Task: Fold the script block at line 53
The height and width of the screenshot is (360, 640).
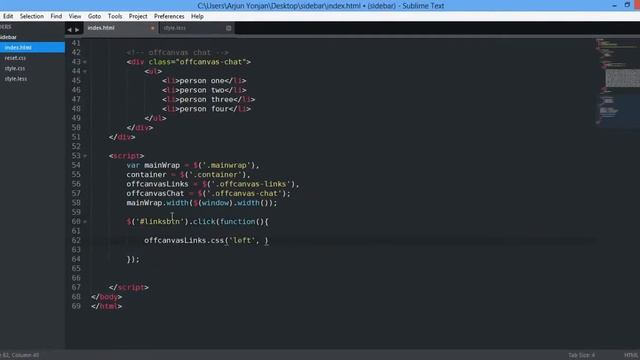Action: point(85,156)
